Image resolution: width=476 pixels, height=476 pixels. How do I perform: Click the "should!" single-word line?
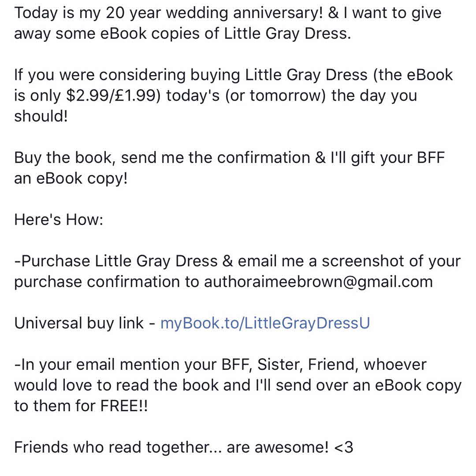(41, 116)
